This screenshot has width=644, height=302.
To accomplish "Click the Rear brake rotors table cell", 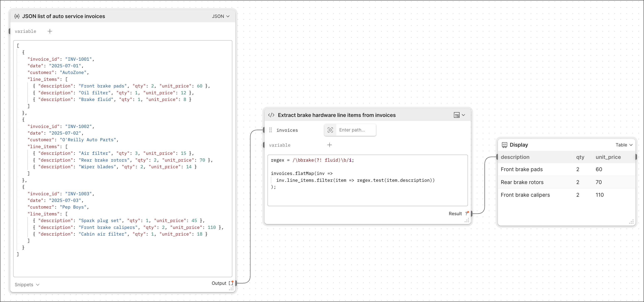I will pyautogui.click(x=522, y=182).
